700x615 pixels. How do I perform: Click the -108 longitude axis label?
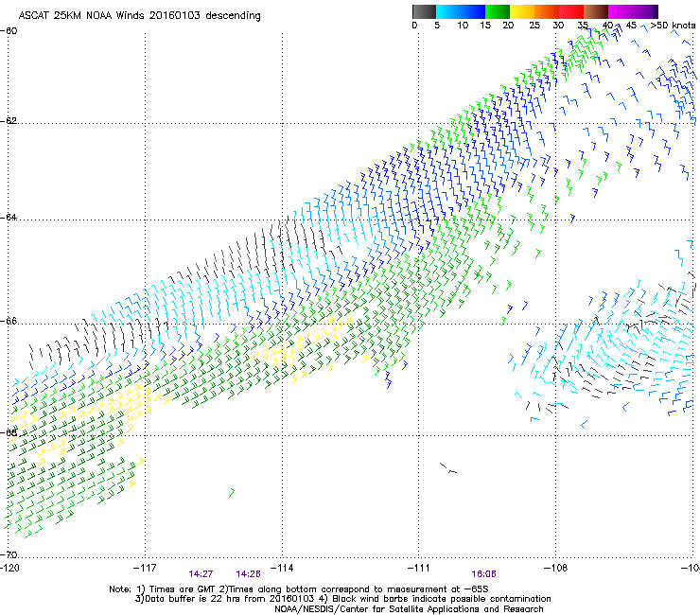556,568
